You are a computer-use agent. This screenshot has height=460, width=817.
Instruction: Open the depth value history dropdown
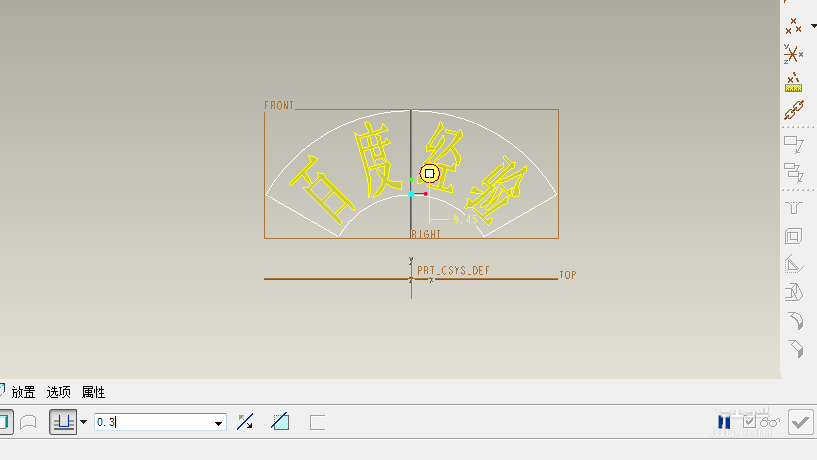coord(219,423)
